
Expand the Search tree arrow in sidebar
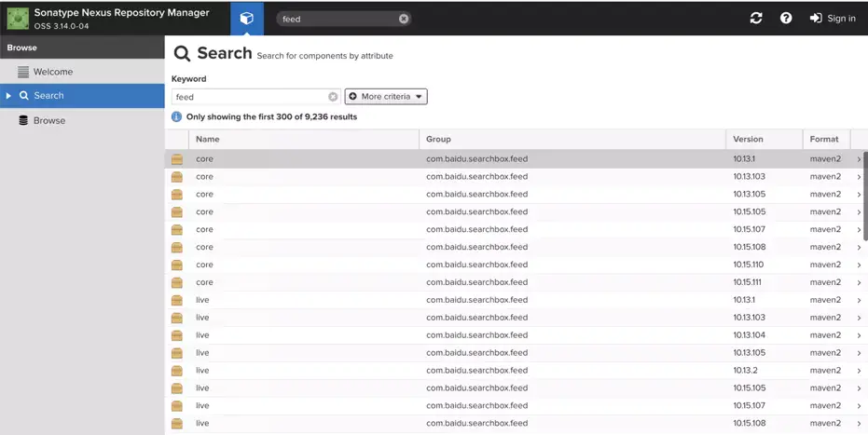tap(8, 96)
